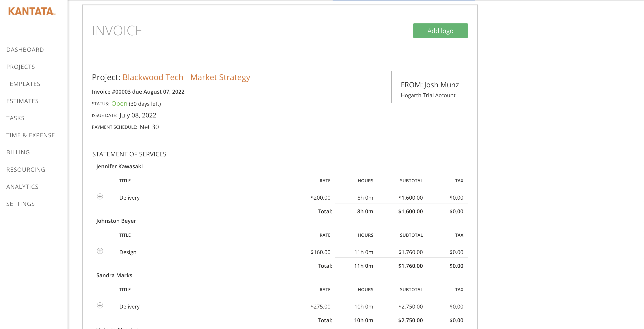The image size is (644, 329).
Task: Click the Open invoice status text
Action: [119, 104]
